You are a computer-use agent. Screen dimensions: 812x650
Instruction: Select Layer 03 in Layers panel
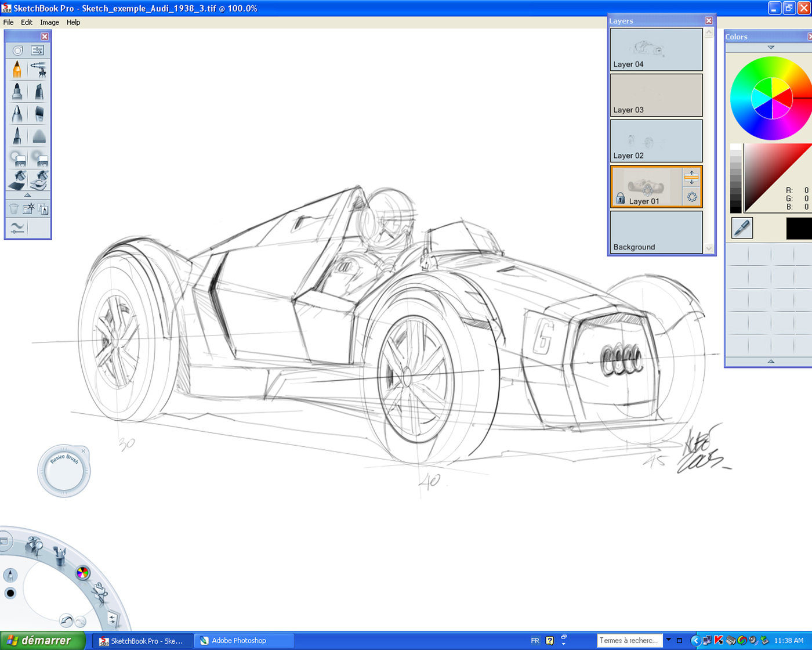pos(656,95)
